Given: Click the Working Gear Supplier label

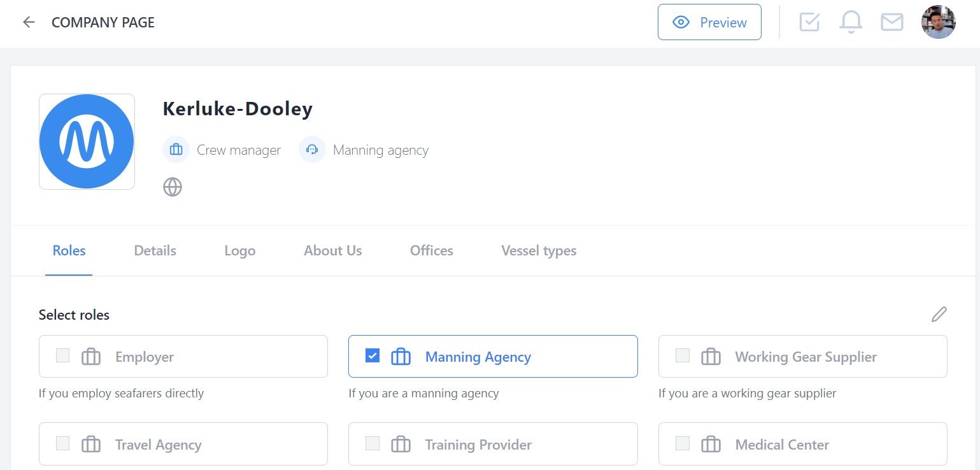Looking at the screenshot, I should [x=806, y=357].
